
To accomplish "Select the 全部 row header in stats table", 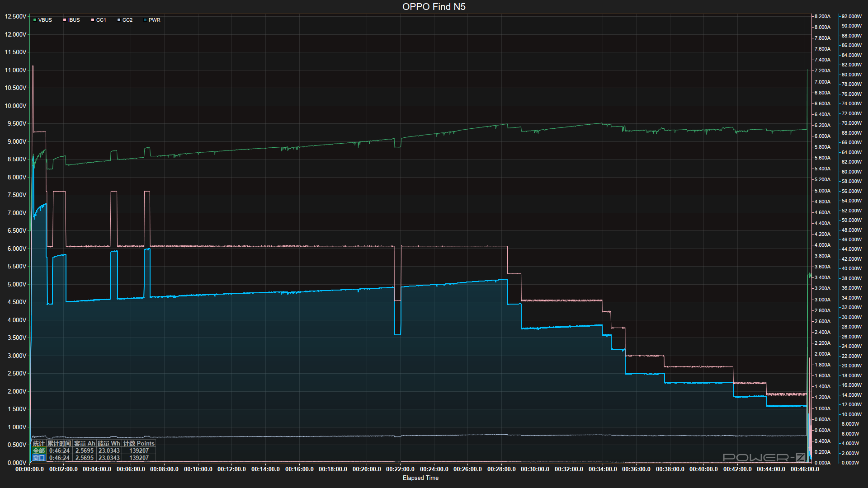I will (39, 450).
